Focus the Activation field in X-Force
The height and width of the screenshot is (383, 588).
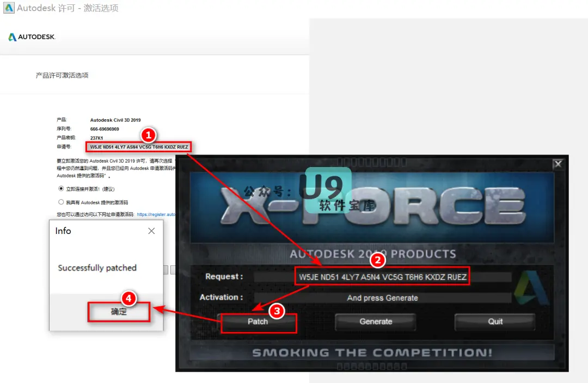[383, 298]
